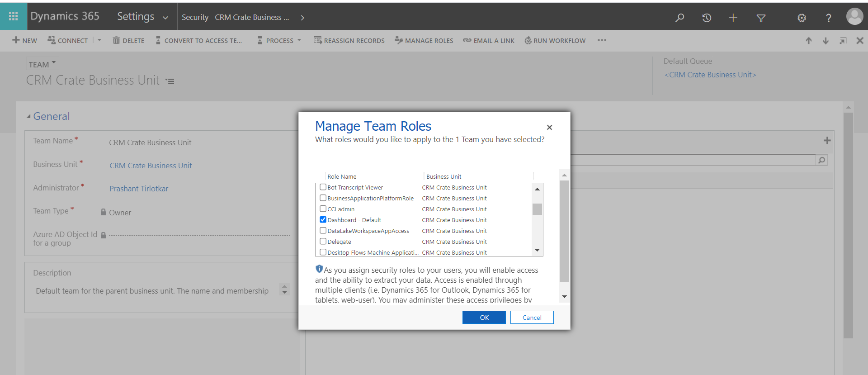This screenshot has width=868, height=375.
Task: Click Cancel in Manage Team Roles
Action: (x=532, y=318)
